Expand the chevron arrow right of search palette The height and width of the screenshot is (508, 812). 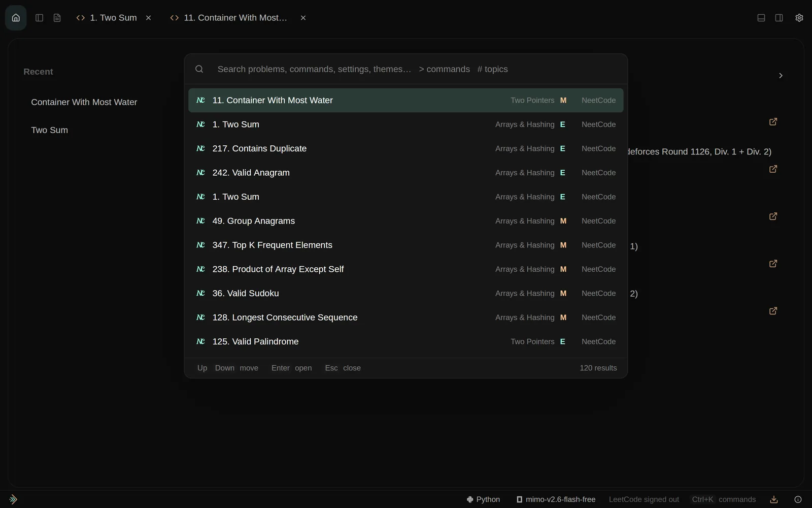point(781,76)
